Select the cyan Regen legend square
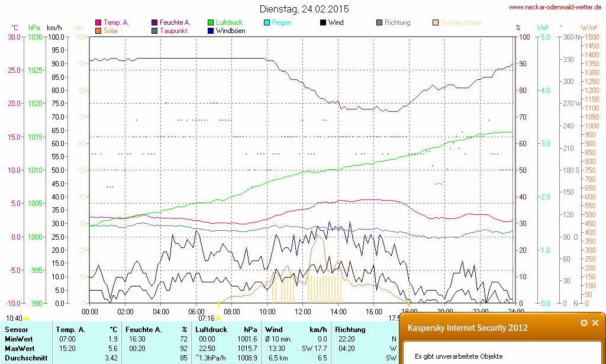This screenshot has height=364, width=606. pos(267,23)
